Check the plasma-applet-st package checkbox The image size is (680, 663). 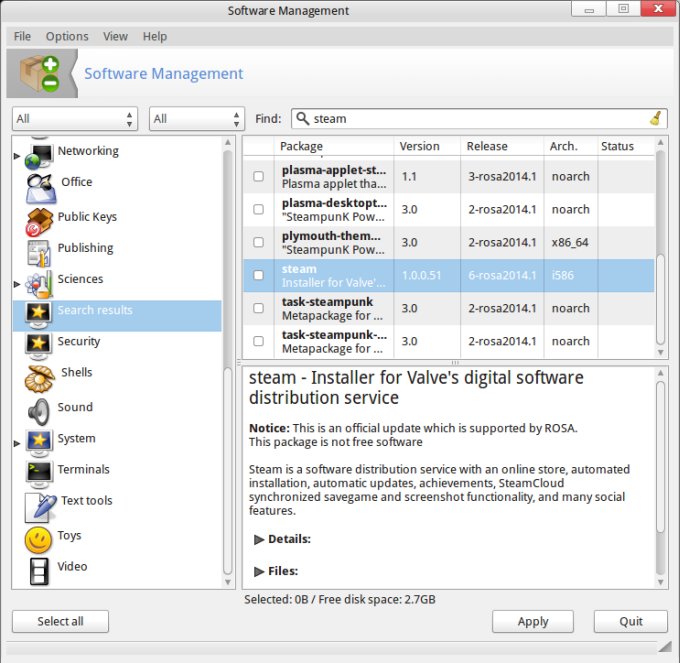[x=258, y=176]
